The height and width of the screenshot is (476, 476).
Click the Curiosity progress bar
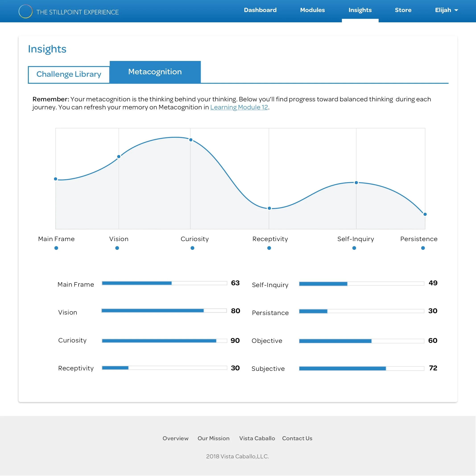pos(164,341)
